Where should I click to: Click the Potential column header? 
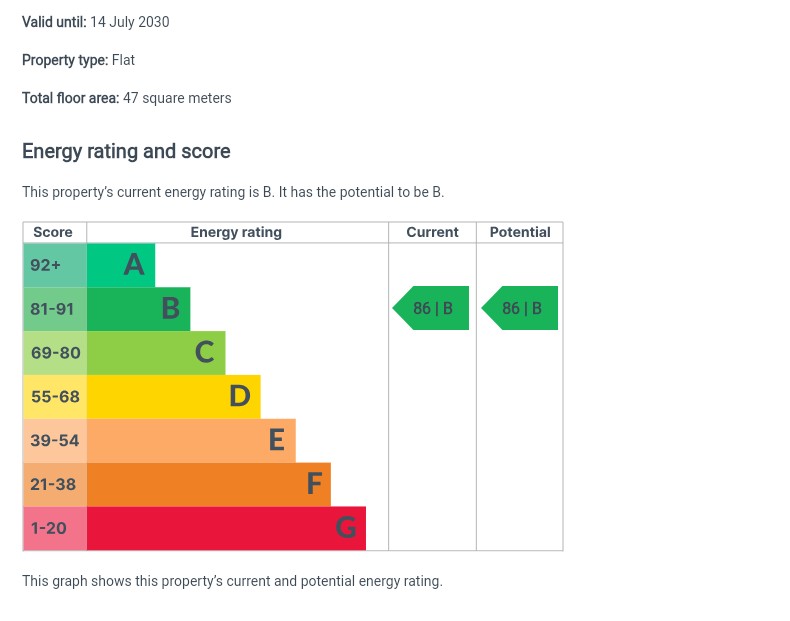pyautogui.click(x=520, y=232)
